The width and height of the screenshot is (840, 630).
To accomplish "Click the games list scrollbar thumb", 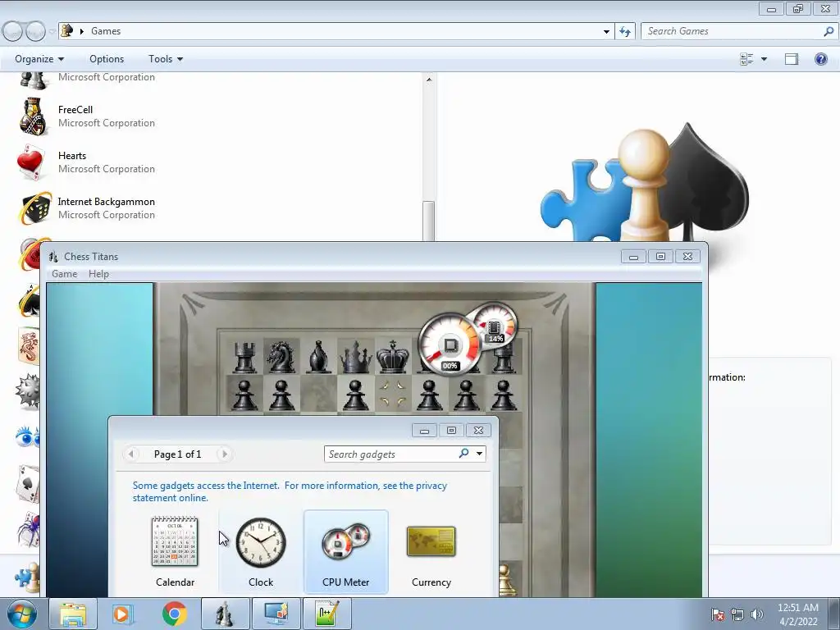I will [428, 220].
